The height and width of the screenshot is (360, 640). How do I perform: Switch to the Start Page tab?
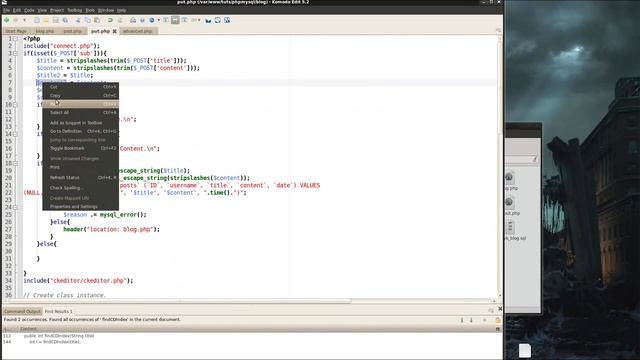[16, 31]
